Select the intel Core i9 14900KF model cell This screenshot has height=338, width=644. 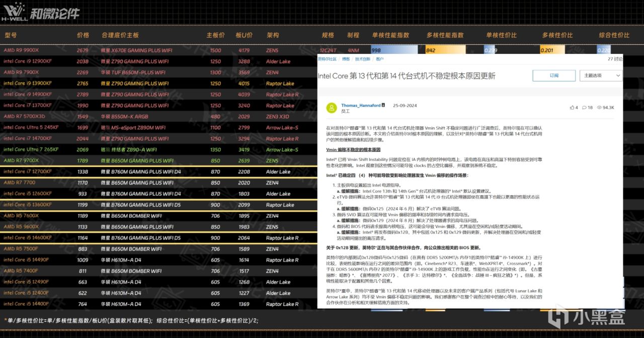[28, 95]
